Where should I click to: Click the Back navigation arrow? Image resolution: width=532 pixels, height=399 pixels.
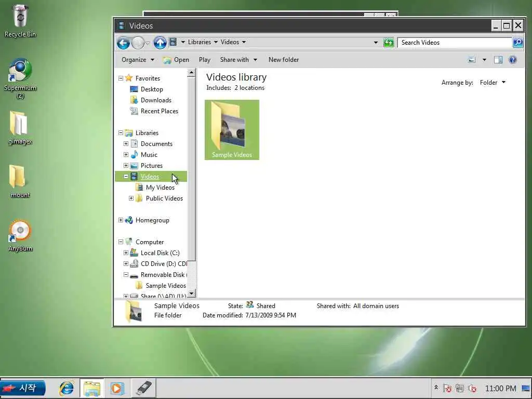[123, 43]
